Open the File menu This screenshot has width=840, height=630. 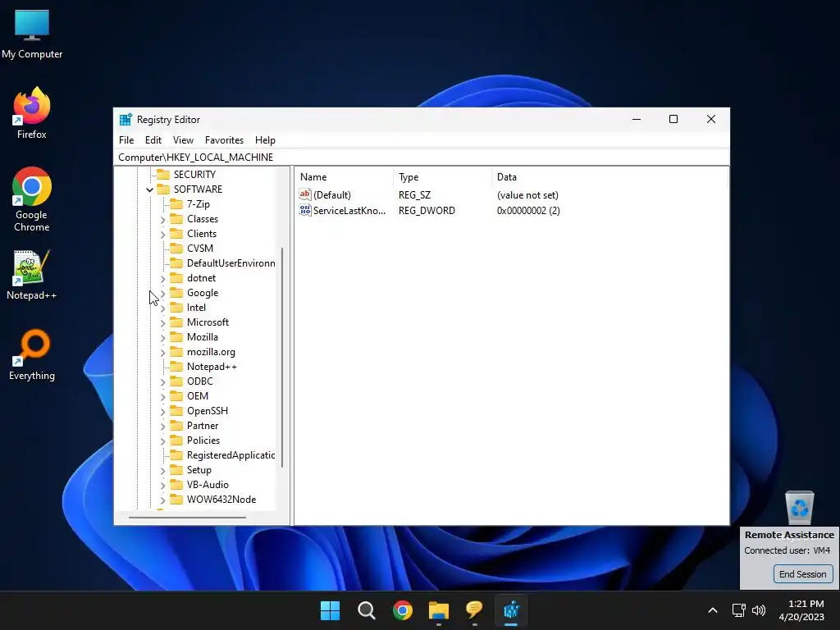(126, 139)
